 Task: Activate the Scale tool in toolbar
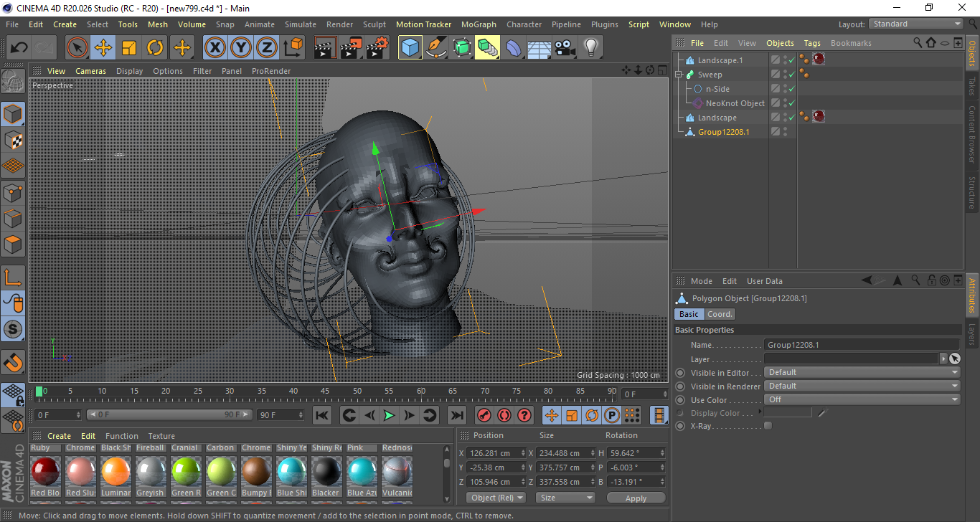(x=129, y=48)
